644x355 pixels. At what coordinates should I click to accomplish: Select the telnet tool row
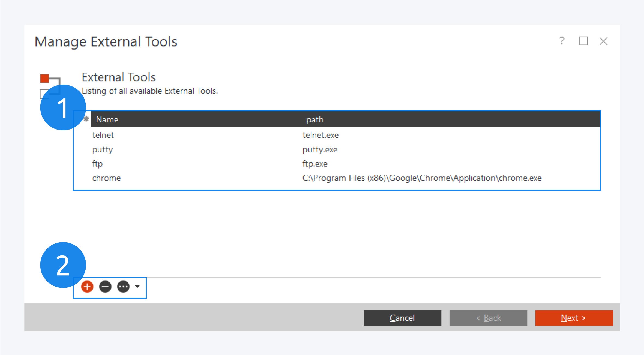[103, 135]
